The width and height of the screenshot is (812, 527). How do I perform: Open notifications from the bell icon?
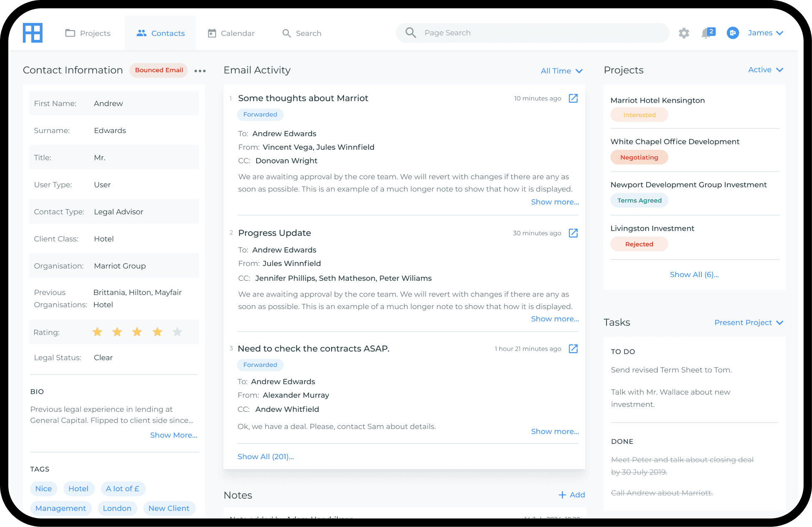click(x=706, y=33)
